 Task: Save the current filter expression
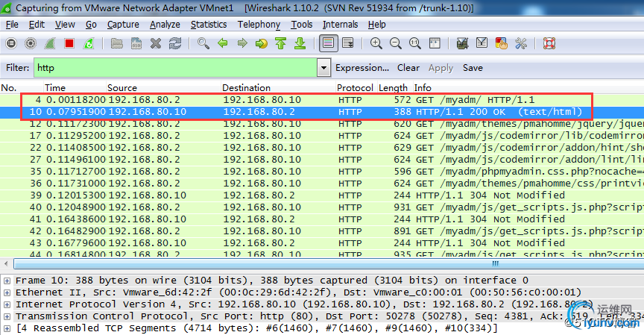click(x=473, y=68)
